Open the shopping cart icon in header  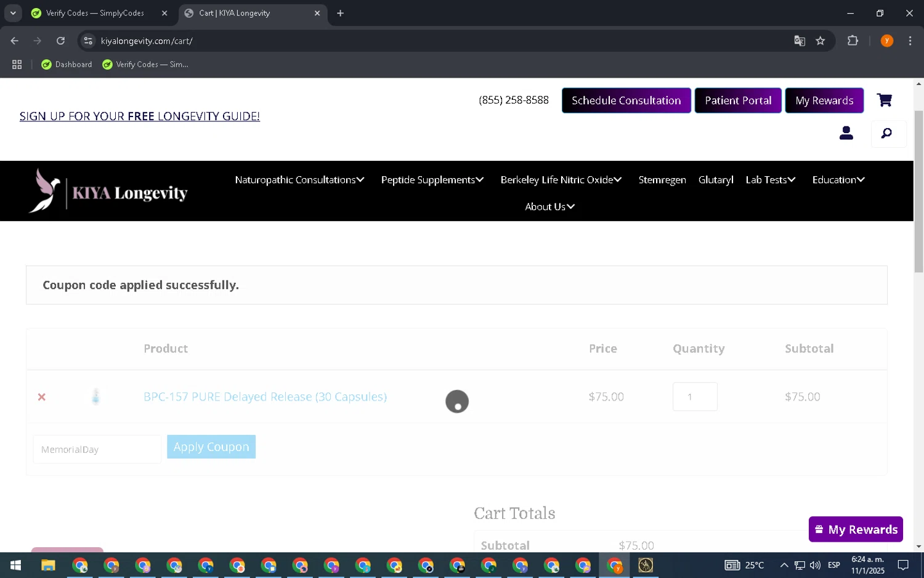[885, 100]
